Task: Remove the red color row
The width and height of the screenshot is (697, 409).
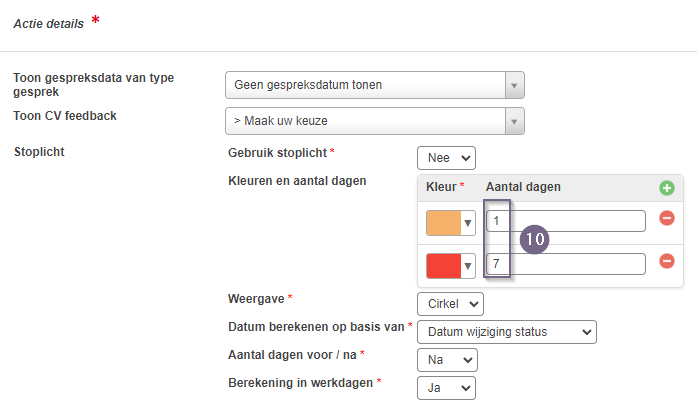Action: coord(666,261)
